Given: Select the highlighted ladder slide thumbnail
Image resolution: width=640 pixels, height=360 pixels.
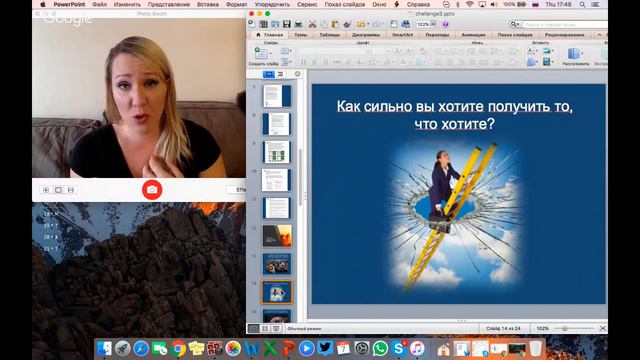Looking at the screenshot, I should (277, 292).
